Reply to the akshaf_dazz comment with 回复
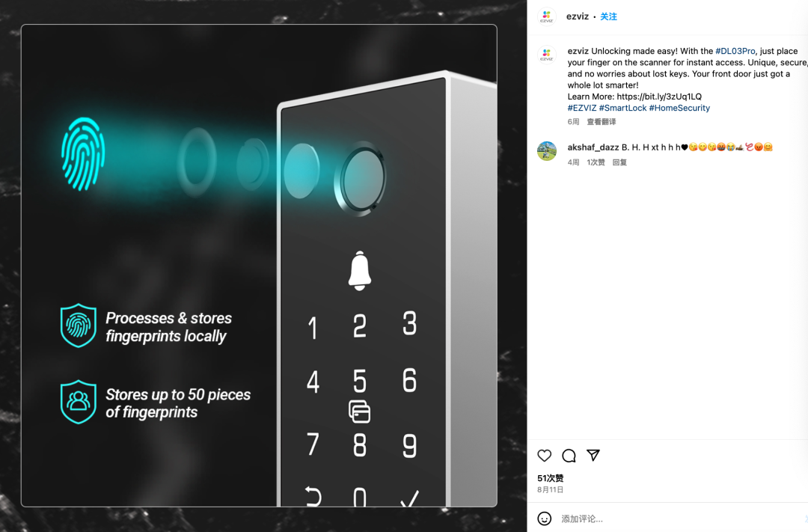This screenshot has height=532, width=808. click(x=619, y=162)
